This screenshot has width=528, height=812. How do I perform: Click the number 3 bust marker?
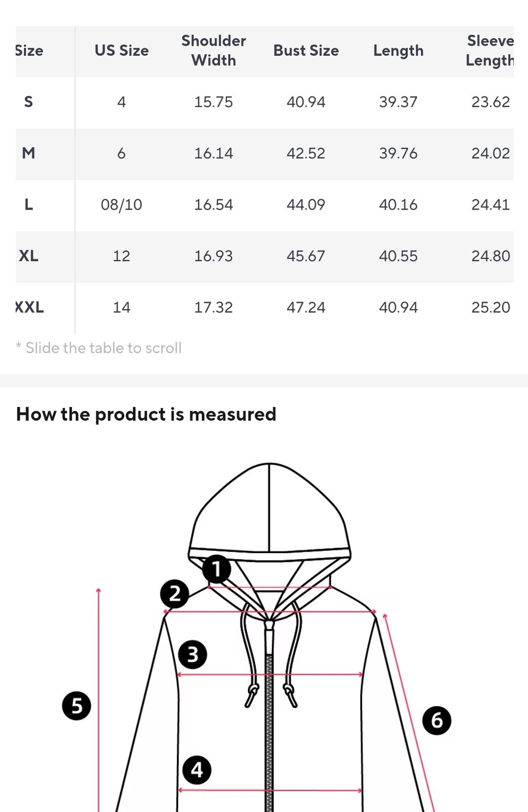[x=193, y=654]
